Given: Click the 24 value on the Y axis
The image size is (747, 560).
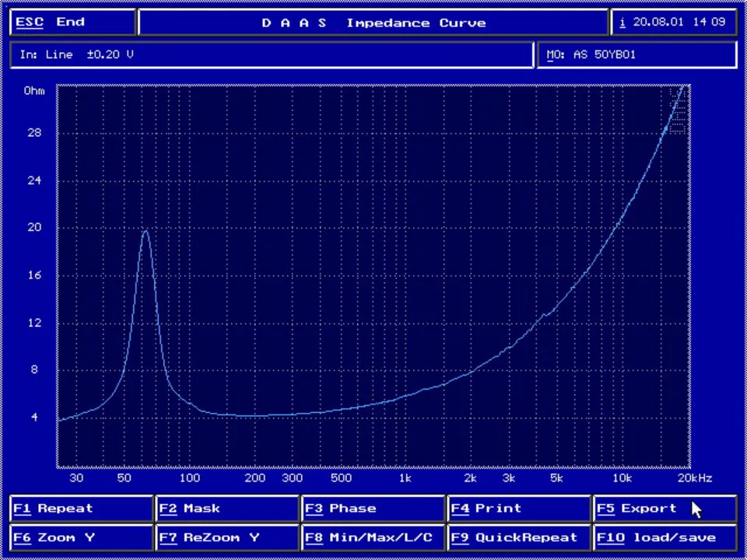Looking at the screenshot, I should point(34,180).
